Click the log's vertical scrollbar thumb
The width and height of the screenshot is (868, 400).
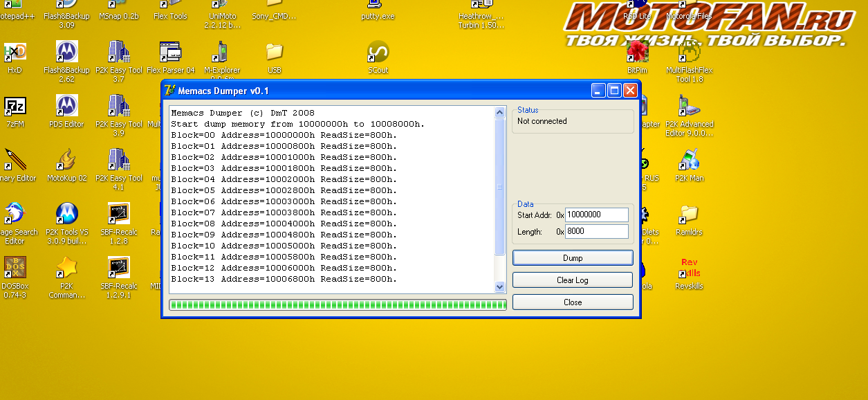point(501,187)
